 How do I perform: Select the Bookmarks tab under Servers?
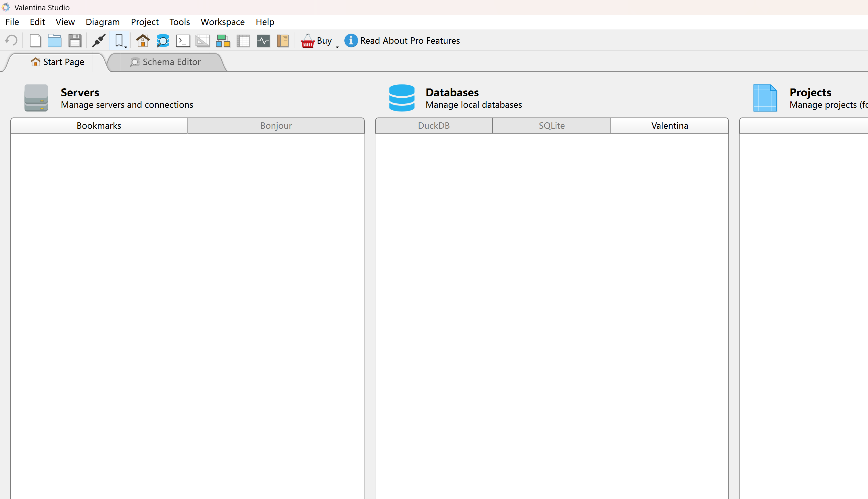pyautogui.click(x=99, y=126)
